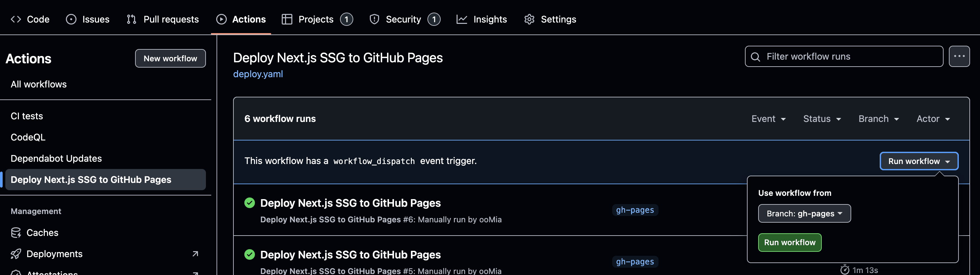Click the search magnifier icon

click(756, 57)
